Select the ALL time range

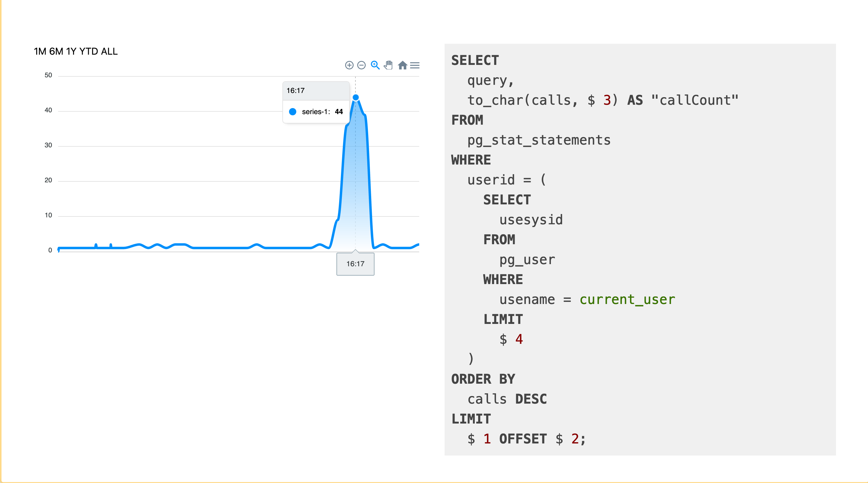tap(109, 51)
